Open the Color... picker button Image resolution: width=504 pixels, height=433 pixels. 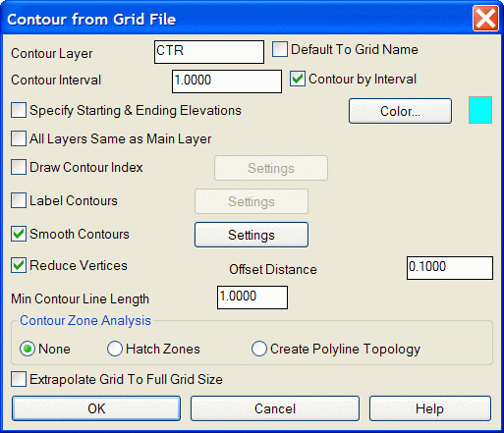pyautogui.click(x=400, y=111)
